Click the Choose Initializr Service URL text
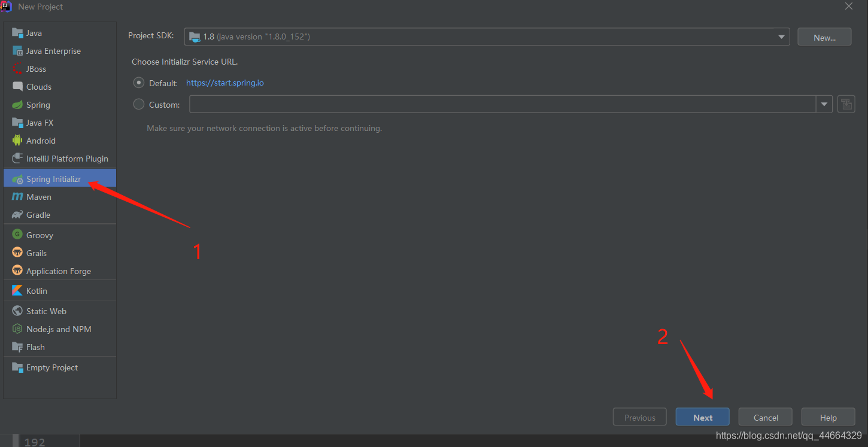The image size is (868, 447). [184, 62]
